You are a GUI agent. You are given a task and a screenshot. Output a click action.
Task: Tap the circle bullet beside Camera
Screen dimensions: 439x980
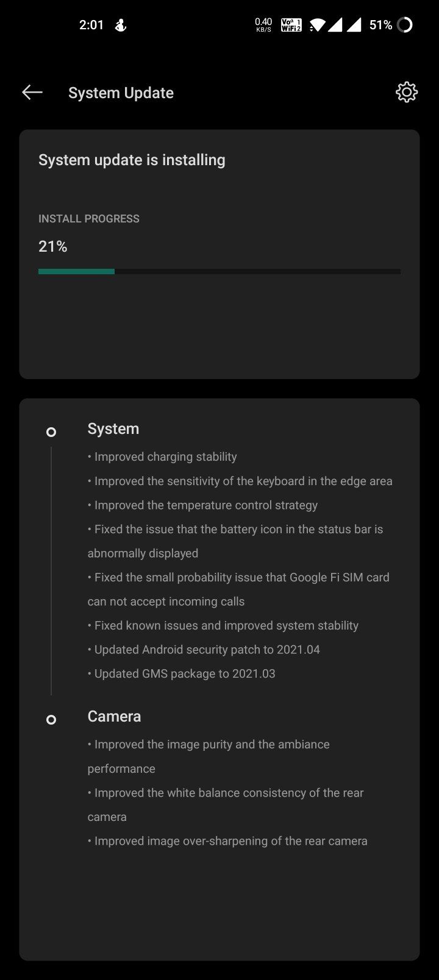pyautogui.click(x=51, y=719)
